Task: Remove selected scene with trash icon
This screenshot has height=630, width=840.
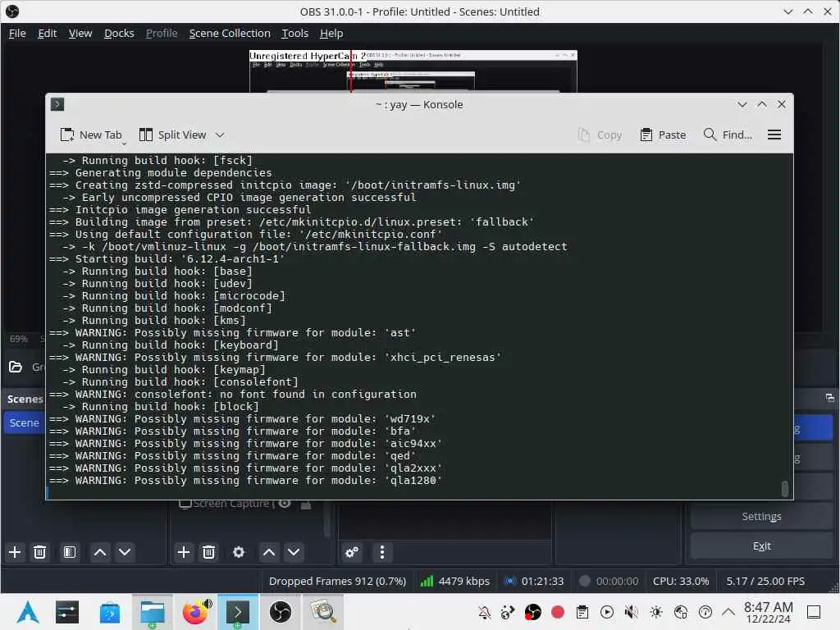Action: pyautogui.click(x=39, y=552)
